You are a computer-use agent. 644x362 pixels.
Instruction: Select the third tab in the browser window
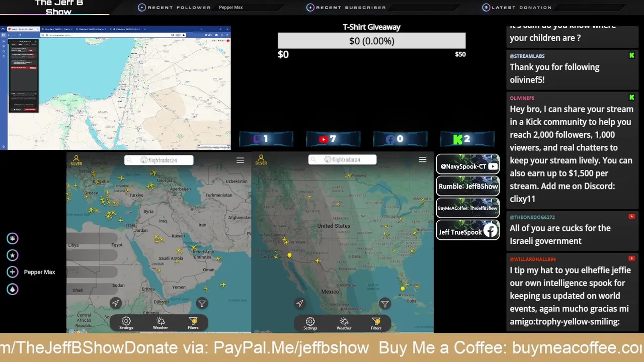(91, 29)
